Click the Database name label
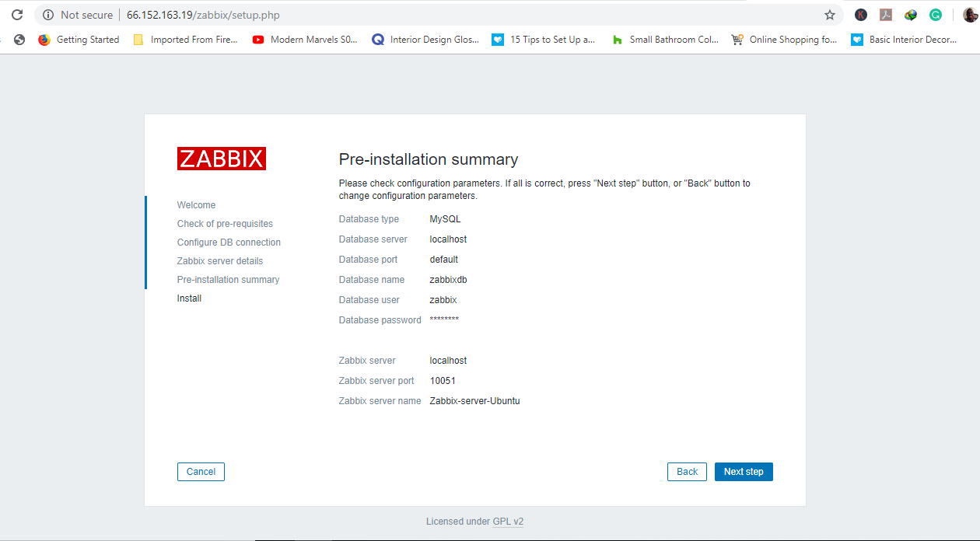This screenshot has height=541, width=980. tap(372, 280)
